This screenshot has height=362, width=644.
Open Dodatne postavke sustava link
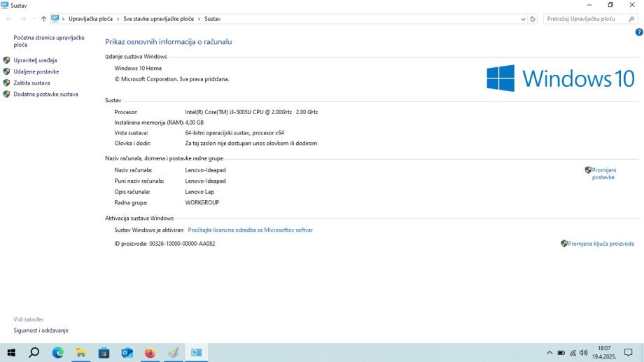(45, 94)
